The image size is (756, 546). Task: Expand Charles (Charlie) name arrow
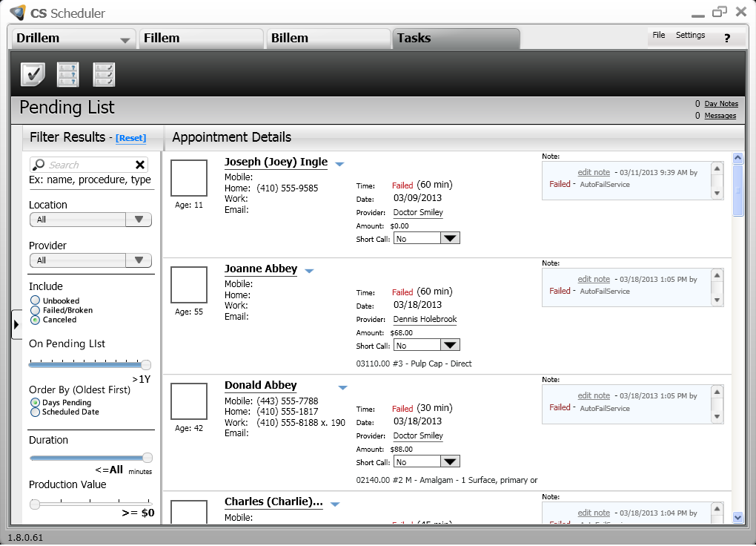coord(335,504)
